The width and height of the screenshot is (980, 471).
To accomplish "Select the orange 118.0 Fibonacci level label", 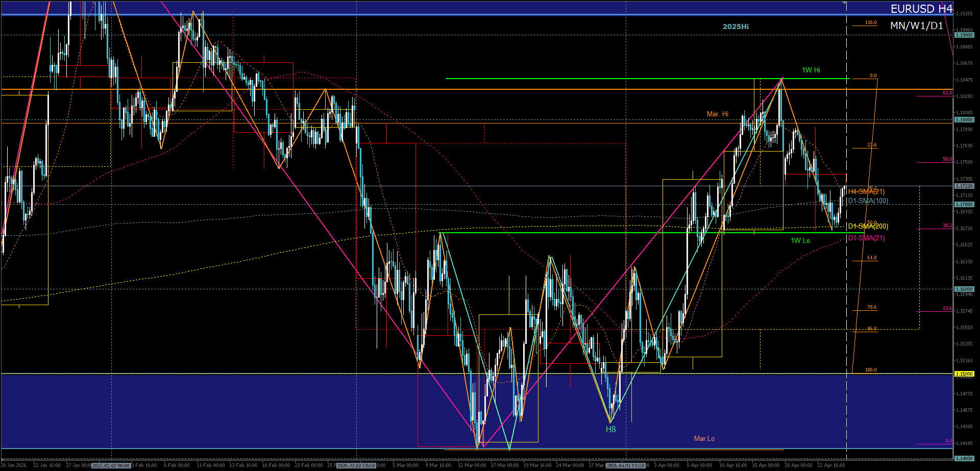I will [870, 22].
